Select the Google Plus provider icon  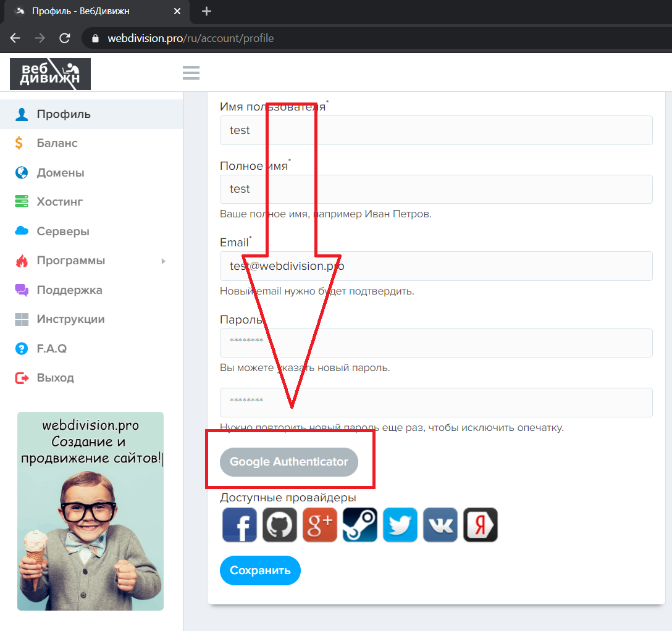pos(319,525)
